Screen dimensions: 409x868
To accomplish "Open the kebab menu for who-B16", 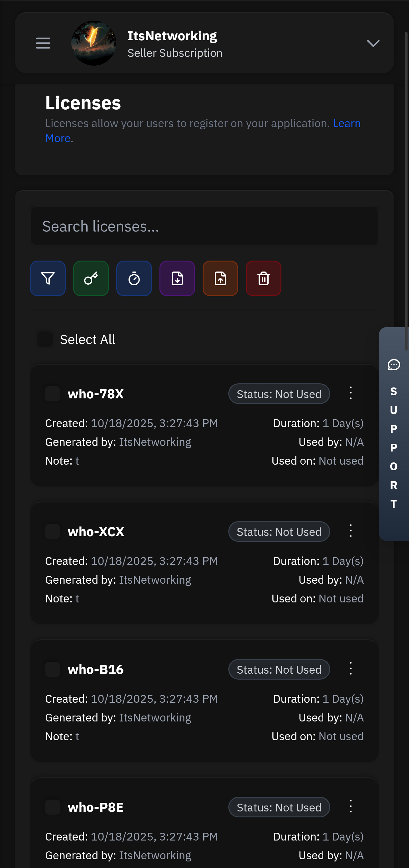I will coord(351,669).
